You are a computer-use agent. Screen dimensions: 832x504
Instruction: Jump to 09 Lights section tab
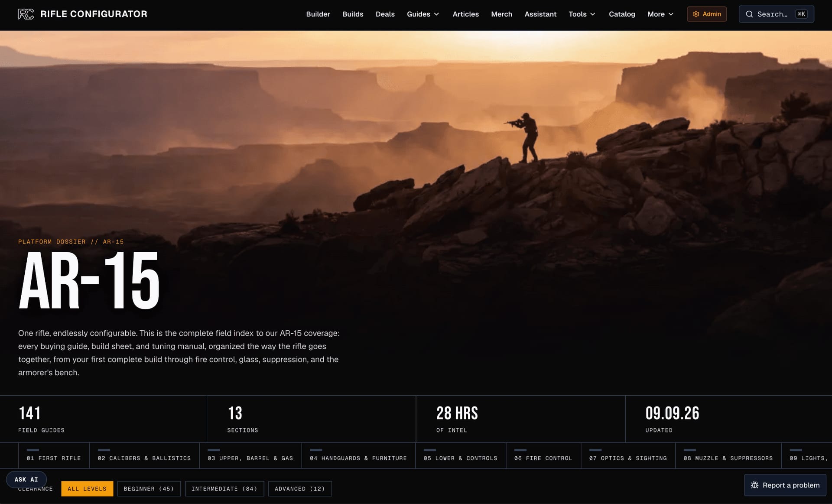click(807, 456)
